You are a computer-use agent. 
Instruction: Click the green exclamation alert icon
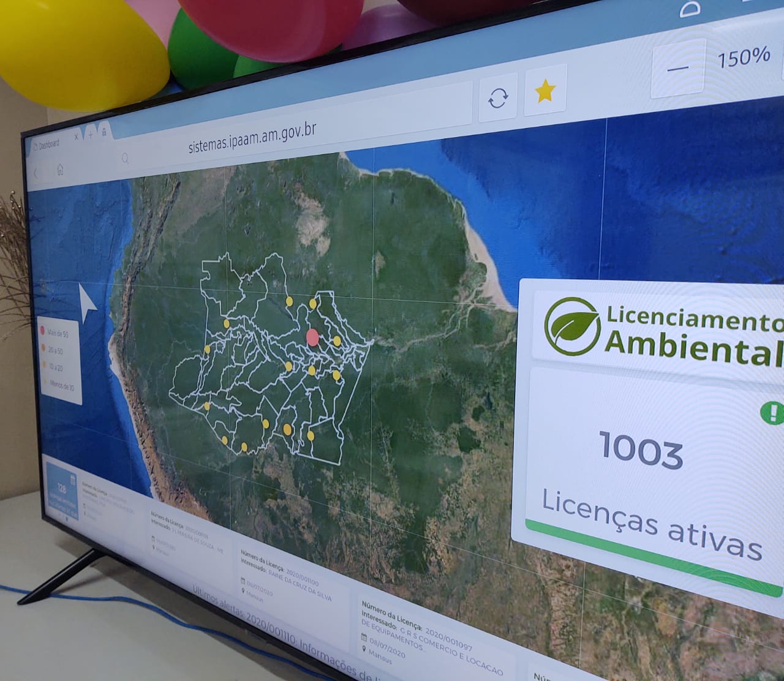[772, 412]
